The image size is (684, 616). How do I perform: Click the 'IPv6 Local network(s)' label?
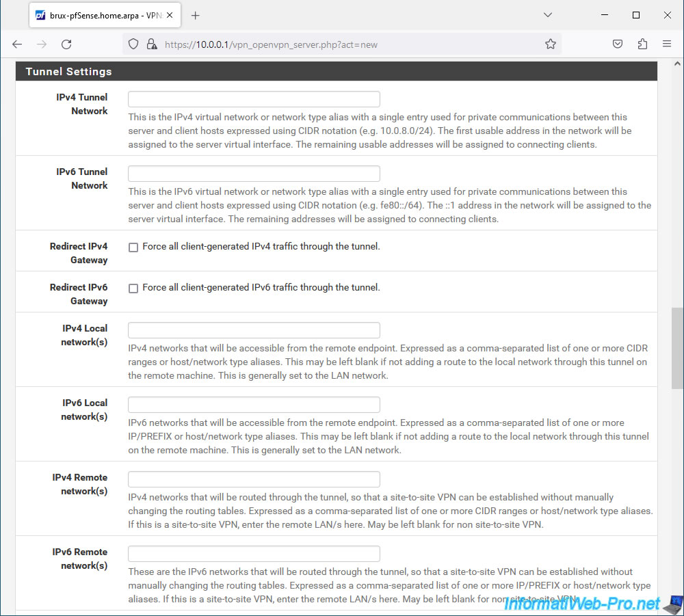[84, 410]
